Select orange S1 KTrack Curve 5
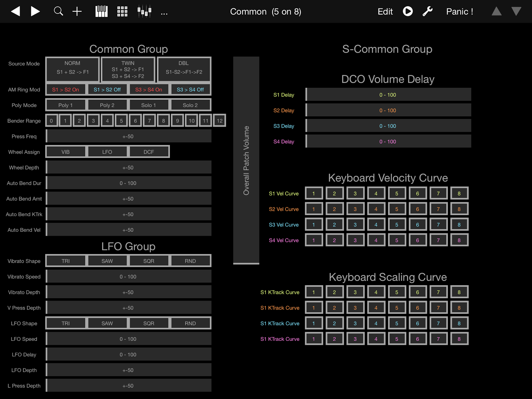 [397, 308]
